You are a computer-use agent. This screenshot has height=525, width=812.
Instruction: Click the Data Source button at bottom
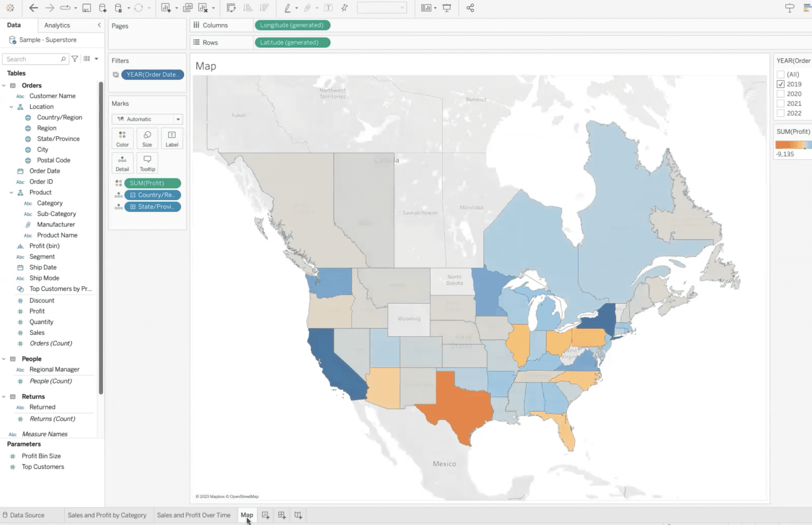pos(27,515)
